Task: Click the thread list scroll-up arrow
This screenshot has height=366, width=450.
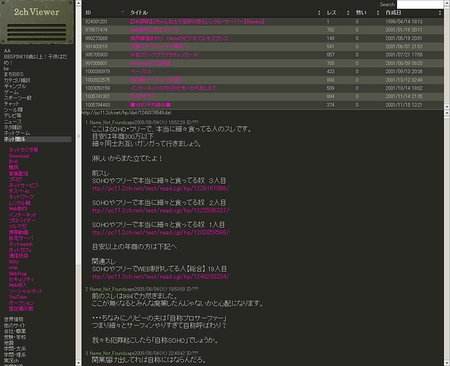Action: click(447, 3)
